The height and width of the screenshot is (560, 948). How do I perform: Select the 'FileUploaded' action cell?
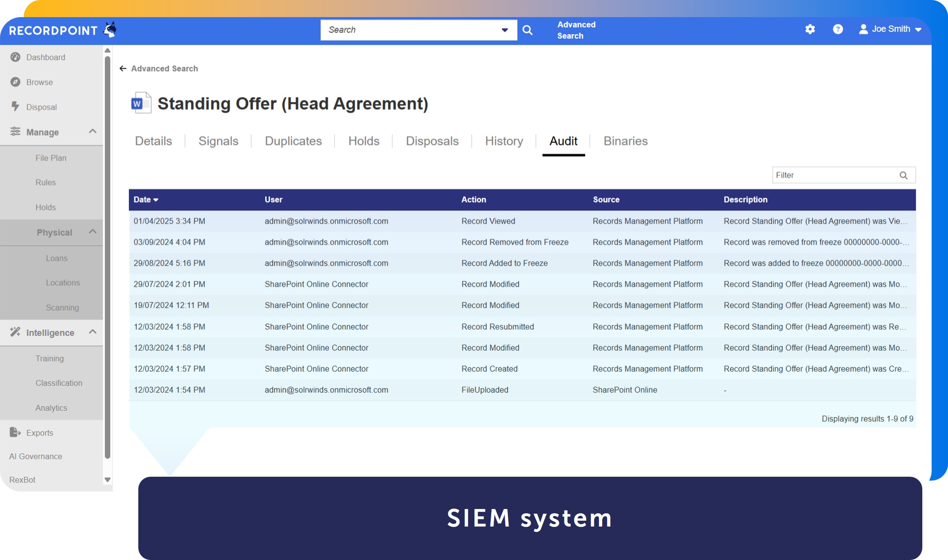click(x=485, y=390)
